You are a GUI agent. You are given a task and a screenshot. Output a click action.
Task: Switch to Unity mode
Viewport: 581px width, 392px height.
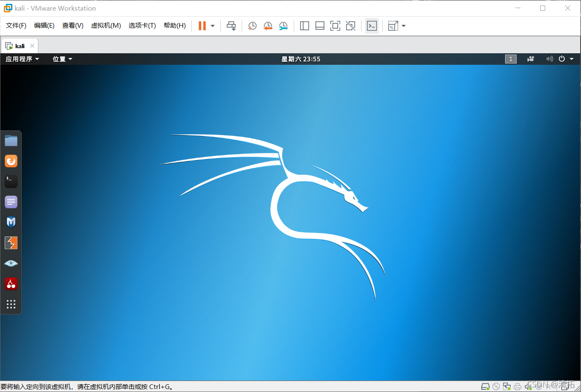pos(350,26)
